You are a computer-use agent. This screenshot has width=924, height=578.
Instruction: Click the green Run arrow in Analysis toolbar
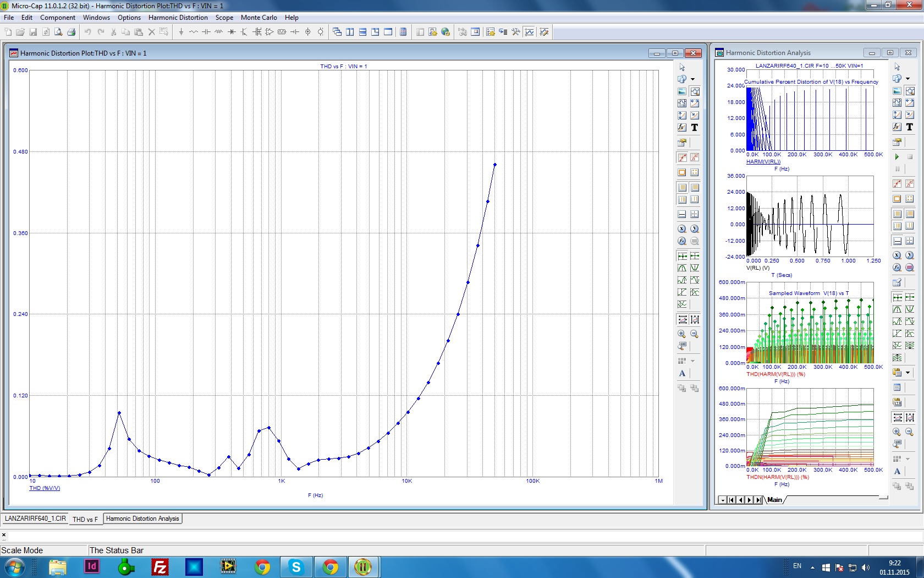coord(897,157)
